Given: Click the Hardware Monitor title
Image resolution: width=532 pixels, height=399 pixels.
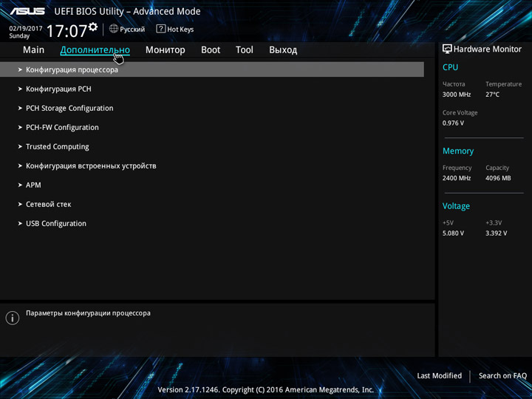Looking at the screenshot, I should click(488, 50).
